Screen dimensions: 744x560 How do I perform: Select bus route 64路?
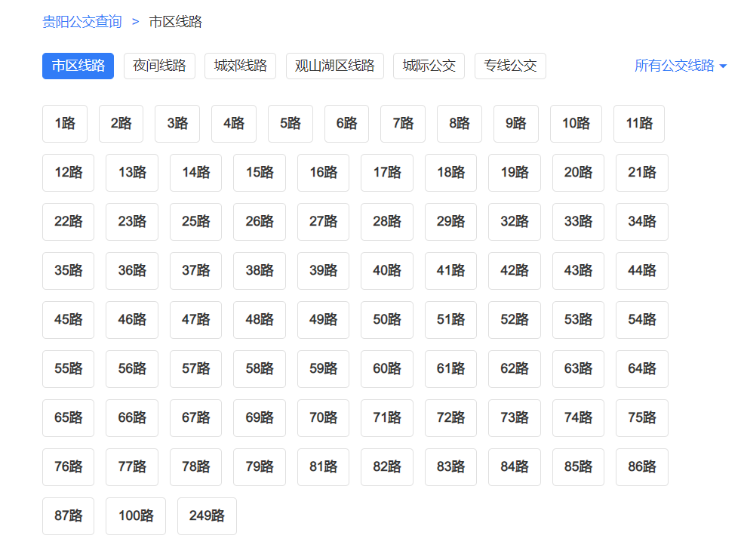pos(642,369)
